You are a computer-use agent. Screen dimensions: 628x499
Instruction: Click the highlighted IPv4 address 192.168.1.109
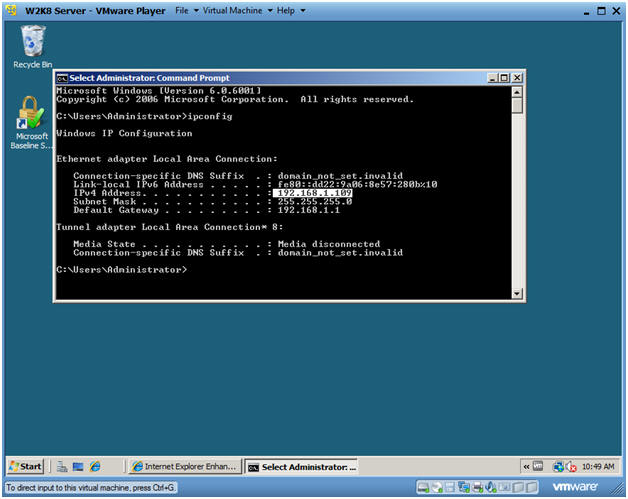(313, 193)
